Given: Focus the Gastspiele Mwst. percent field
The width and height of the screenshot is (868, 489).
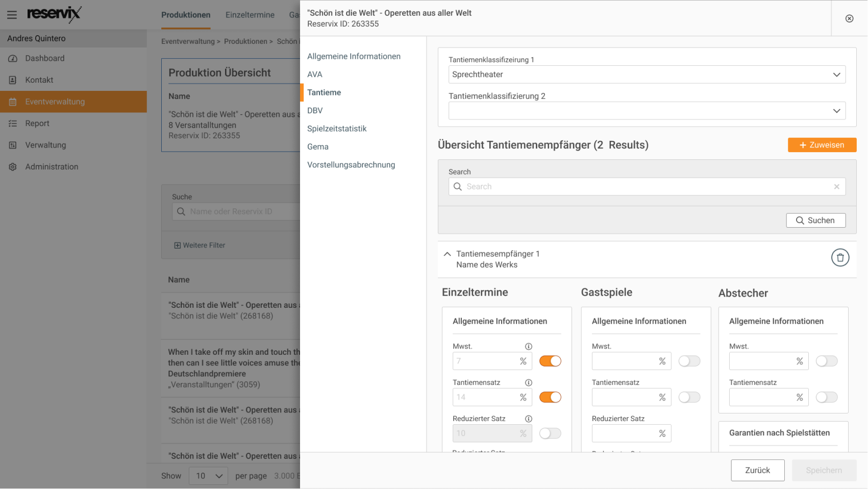Looking at the screenshot, I should tap(631, 361).
